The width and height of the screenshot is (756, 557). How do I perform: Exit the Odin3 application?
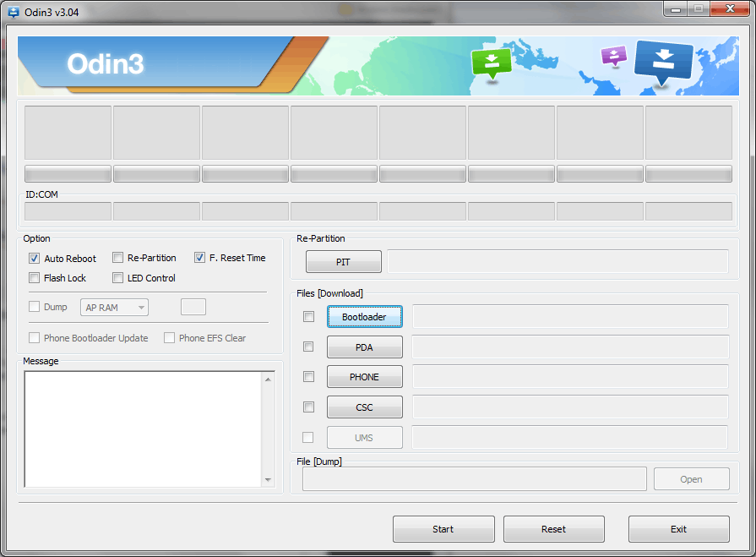click(x=679, y=529)
